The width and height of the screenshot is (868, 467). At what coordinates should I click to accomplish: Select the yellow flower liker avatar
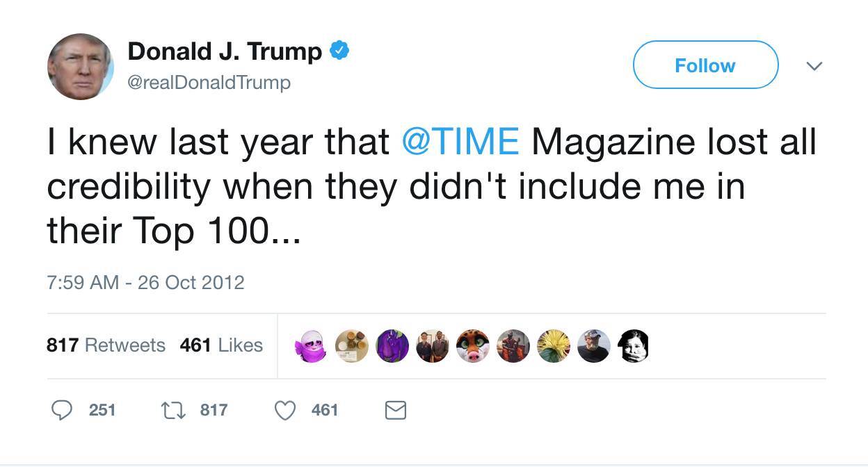(x=553, y=345)
